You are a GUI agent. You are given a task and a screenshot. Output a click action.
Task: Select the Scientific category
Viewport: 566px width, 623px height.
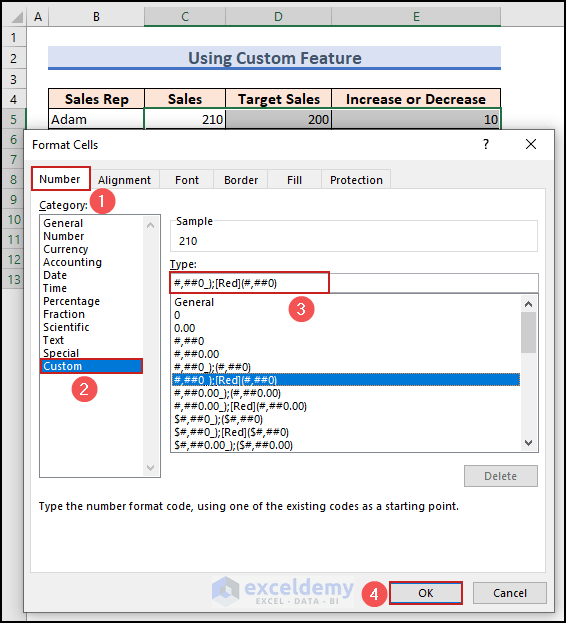[x=91, y=327]
